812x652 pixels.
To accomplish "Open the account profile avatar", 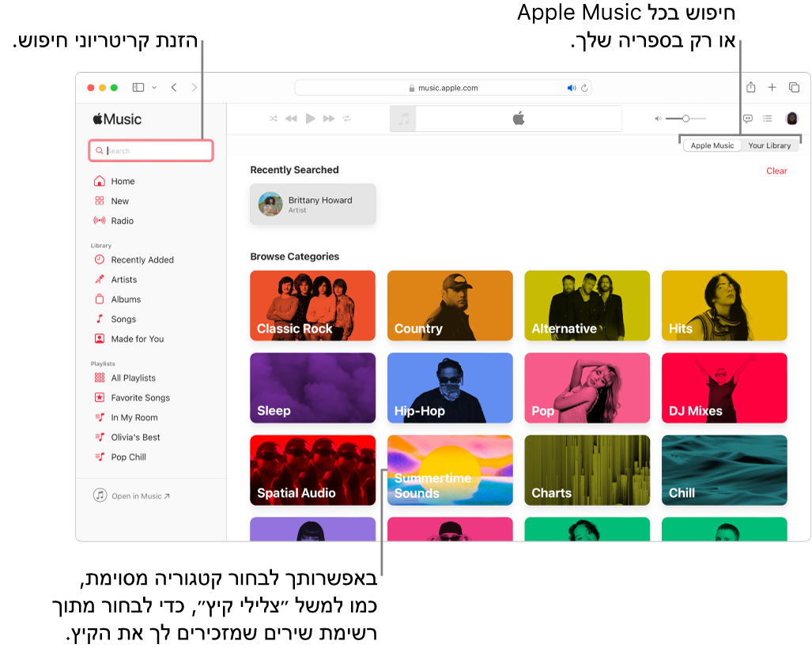I will tap(791, 119).
